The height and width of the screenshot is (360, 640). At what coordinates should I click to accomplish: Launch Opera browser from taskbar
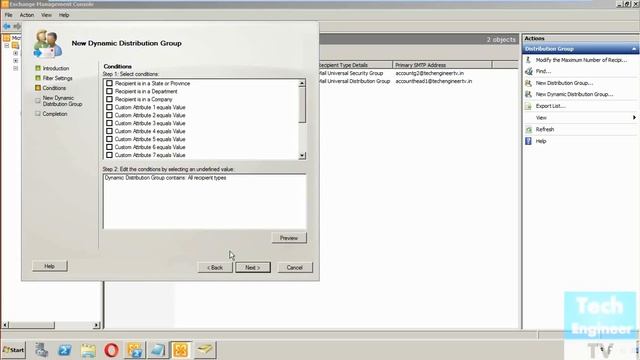pos(111,350)
